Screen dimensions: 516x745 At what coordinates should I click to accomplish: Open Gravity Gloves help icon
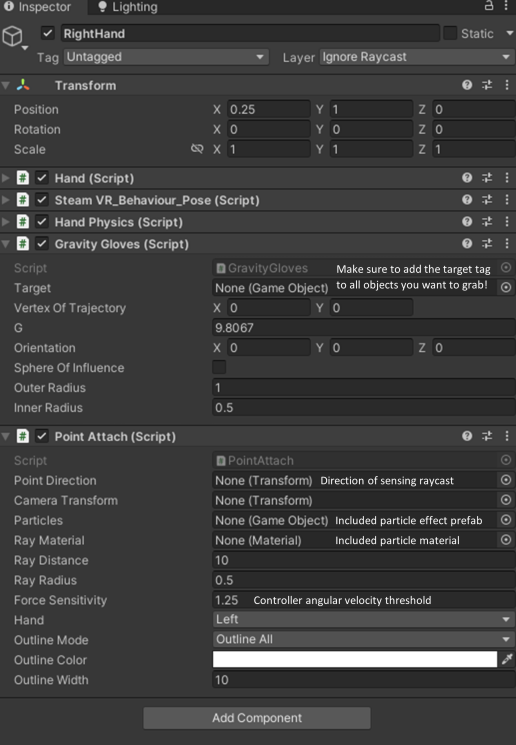tap(467, 244)
